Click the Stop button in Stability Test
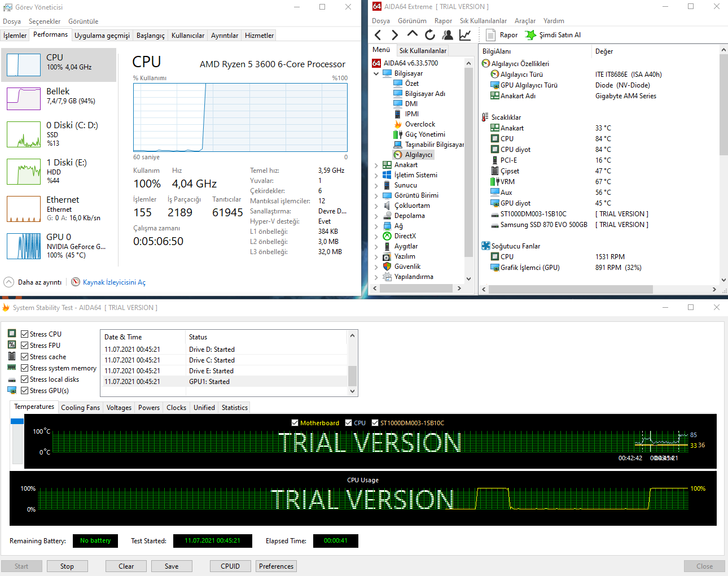Viewport: 728px width, 576px height. click(x=67, y=566)
